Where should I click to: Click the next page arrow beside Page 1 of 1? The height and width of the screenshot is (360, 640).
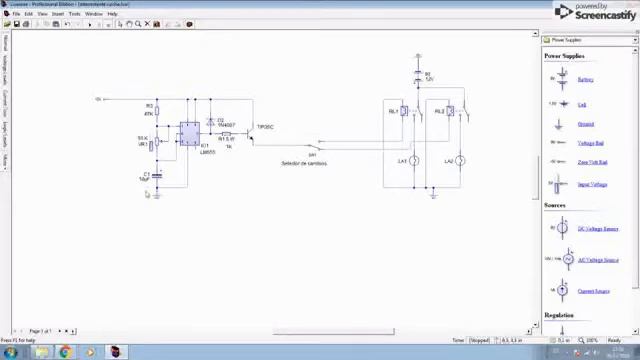[x=60, y=331]
